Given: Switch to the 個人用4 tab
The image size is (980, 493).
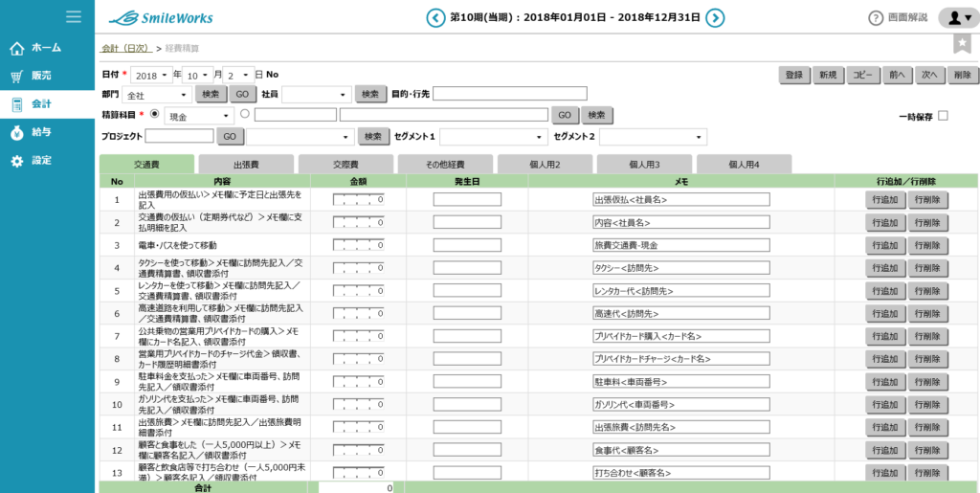Looking at the screenshot, I should coord(745,165).
